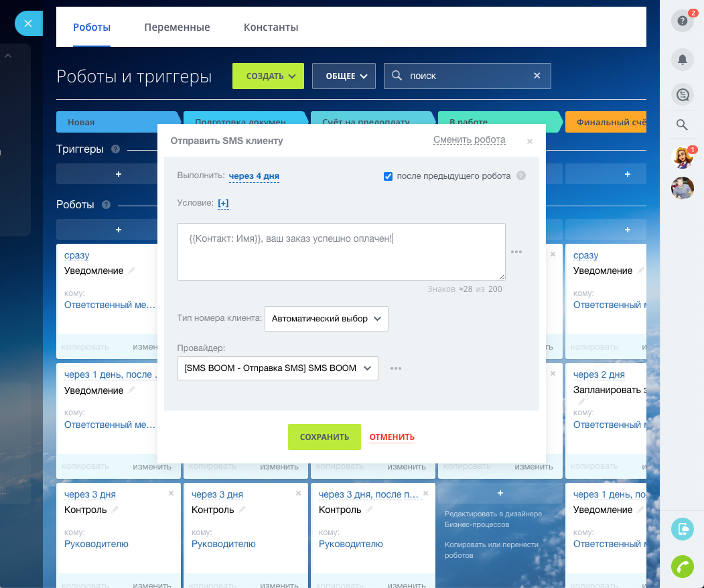Viewport: 704px width, 588px height.
Task: Click the ОТМЕНИТЬ link
Action: pyautogui.click(x=392, y=437)
